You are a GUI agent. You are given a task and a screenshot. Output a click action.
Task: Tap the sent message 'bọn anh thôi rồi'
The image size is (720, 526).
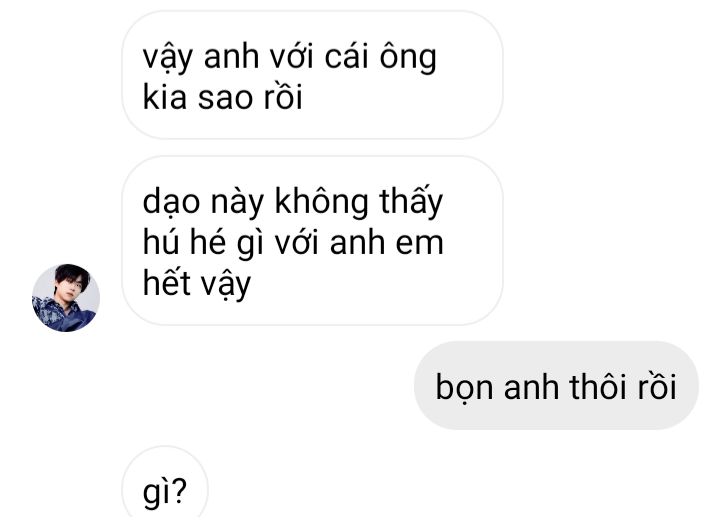point(556,386)
